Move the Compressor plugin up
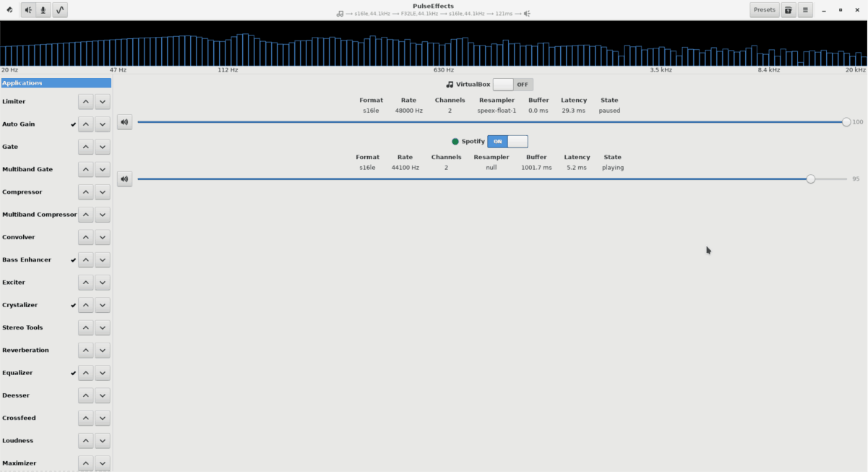The image size is (868, 472). click(85, 192)
